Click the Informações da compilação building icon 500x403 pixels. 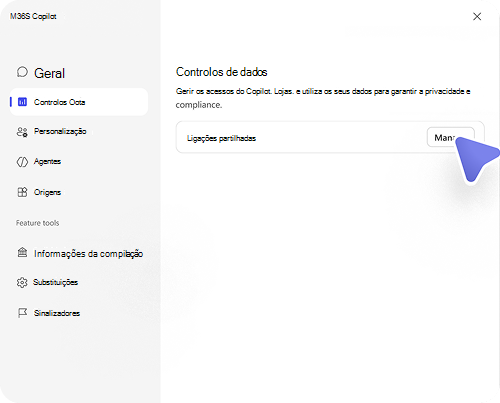click(x=22, y=252)
